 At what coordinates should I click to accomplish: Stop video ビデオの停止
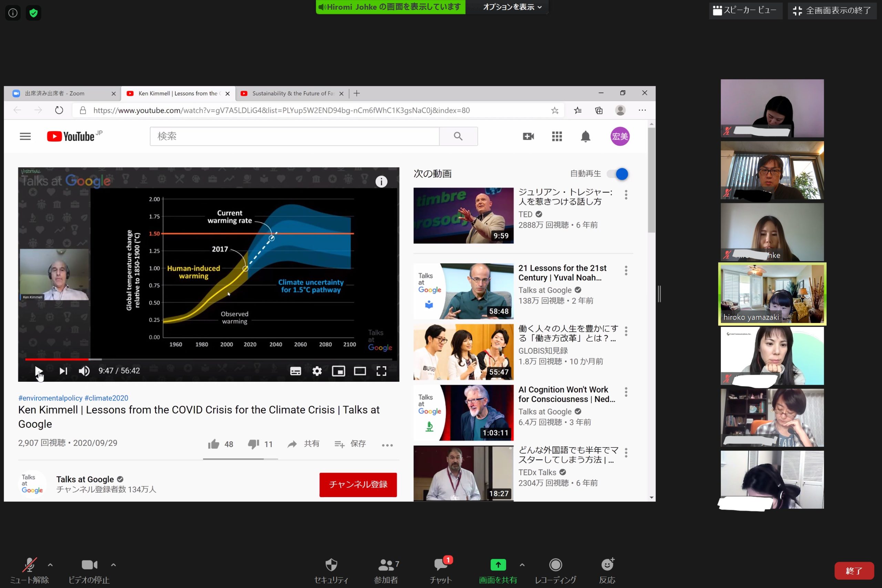point(89,571)
